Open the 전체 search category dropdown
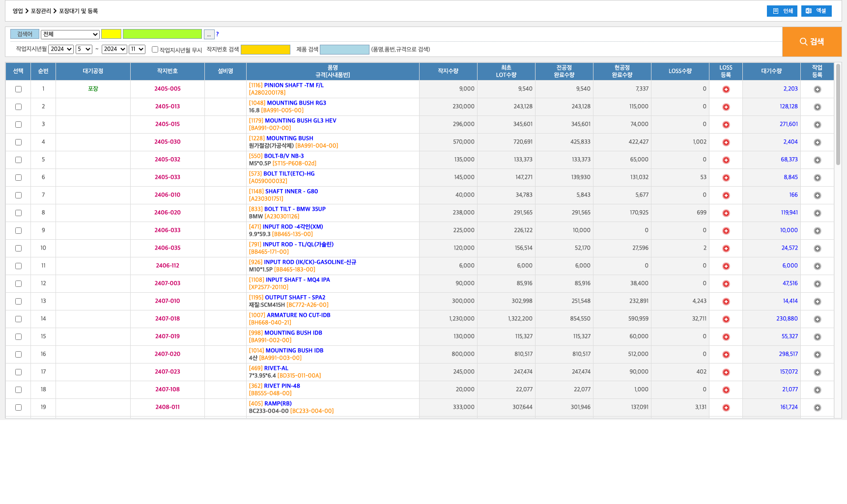The image size is (847, 504). (70, 34)
